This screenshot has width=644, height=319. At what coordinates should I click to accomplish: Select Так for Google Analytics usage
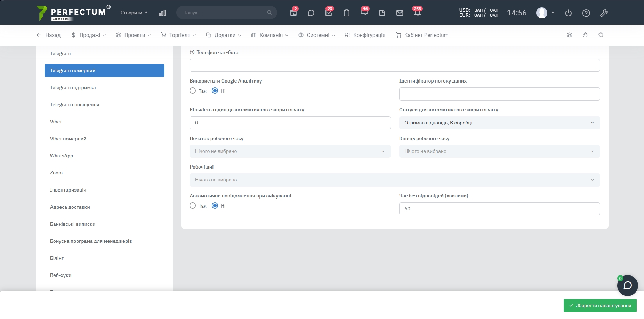pyautogui.click(x=193, y=91)
